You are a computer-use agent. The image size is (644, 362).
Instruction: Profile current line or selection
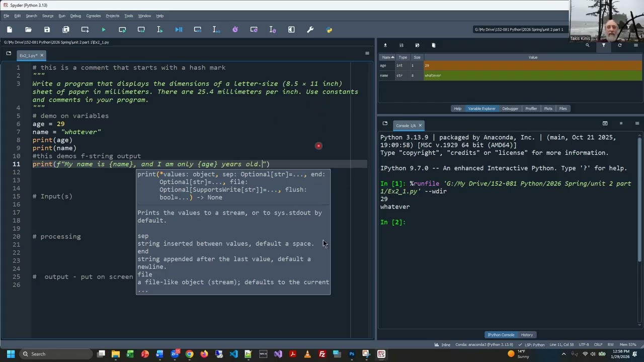point(273,30)
